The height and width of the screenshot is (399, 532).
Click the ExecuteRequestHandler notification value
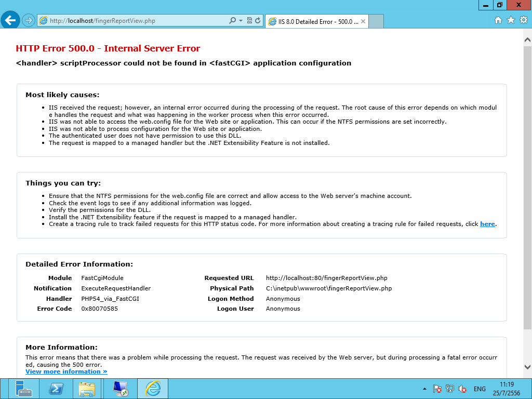[116, 288]
